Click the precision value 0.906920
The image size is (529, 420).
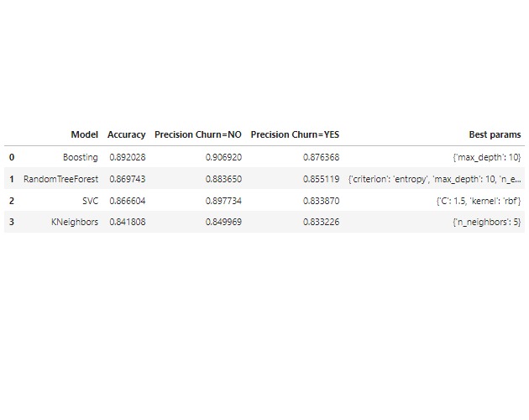pos(224,157)
